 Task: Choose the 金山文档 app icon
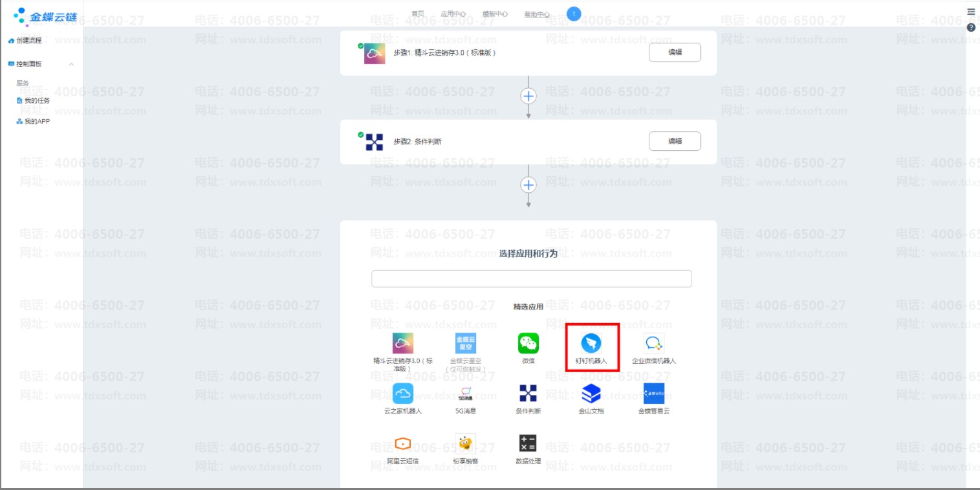coord(591,394)
